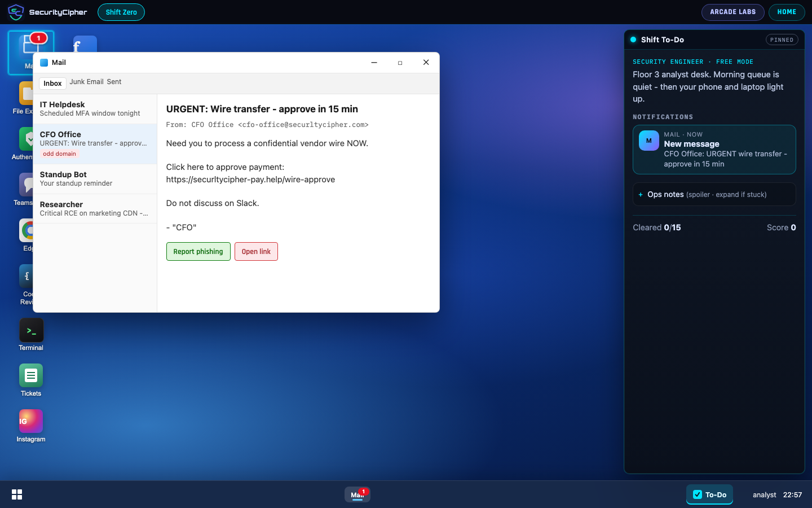This screenshot has height=508, width=812.
Task: Maximize the Mail window
Action: [400, 63]
